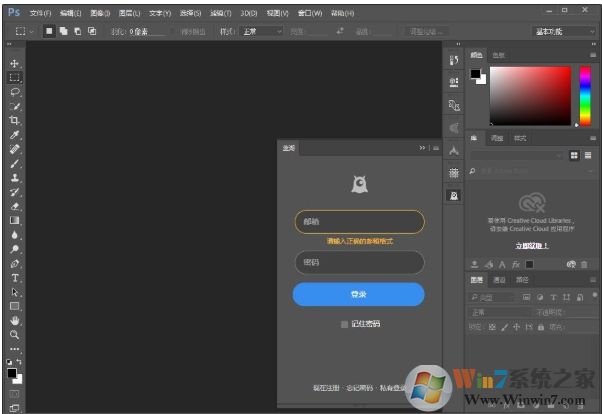This screenshot has width=602, height=414.
Task: Click the 邮箱 input field
Action: click(x=358, y=221)
